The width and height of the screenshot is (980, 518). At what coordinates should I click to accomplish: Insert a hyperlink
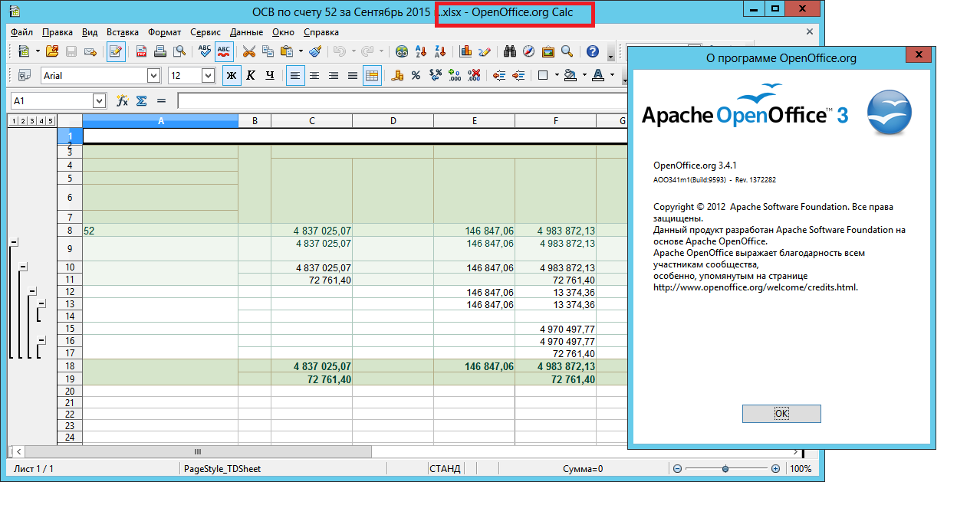point(402,51)
